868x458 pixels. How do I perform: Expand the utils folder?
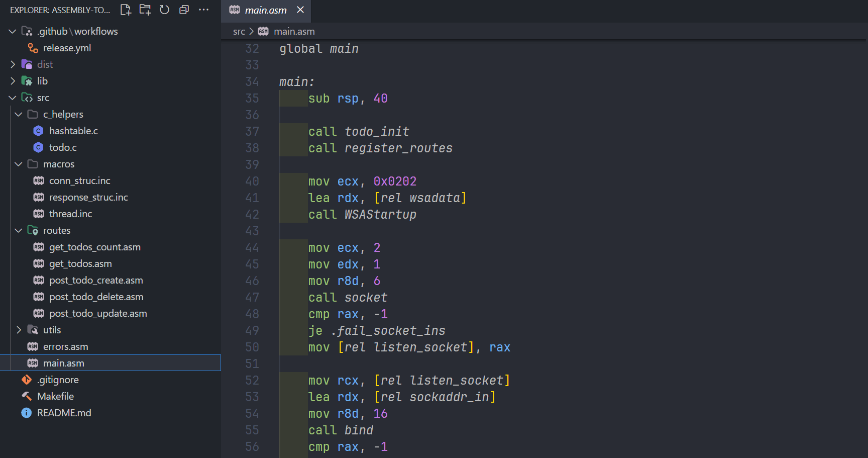(x=19, y=330)
